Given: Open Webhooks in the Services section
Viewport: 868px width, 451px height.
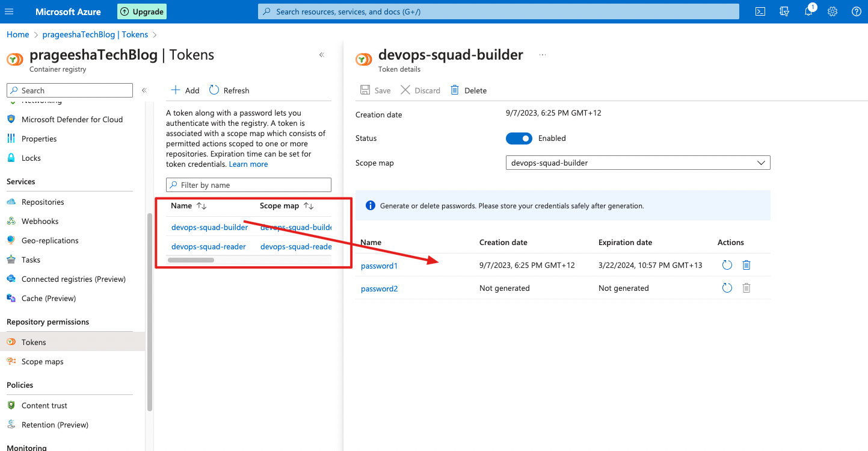Looking at the screenshot, I should (x=40, y=221).
